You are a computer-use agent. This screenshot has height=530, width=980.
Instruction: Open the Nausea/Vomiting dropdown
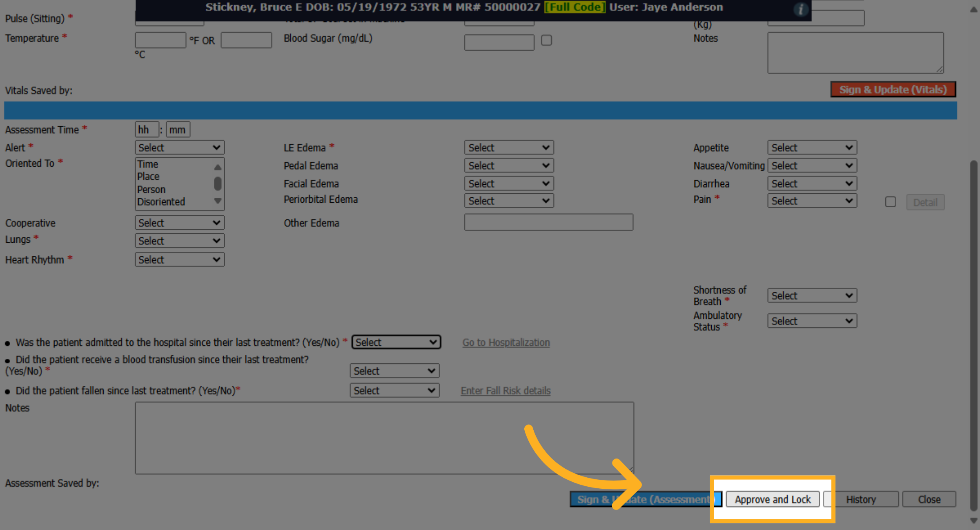click(812, 165)
